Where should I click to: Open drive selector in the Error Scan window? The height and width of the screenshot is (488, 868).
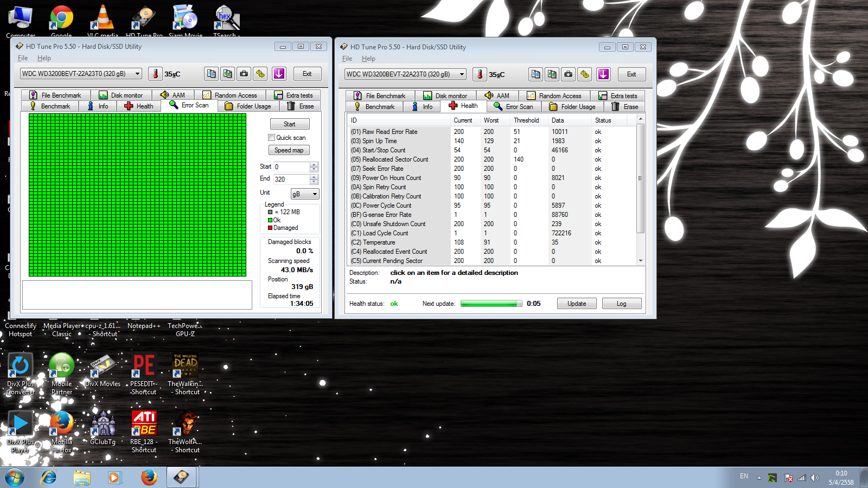(x=81, y=74)
